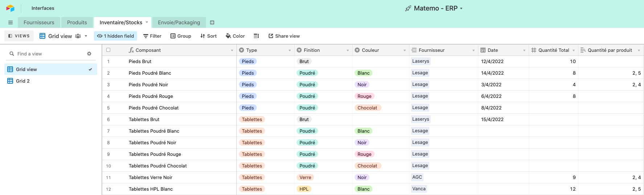Expand the Composant column menu
Image resolution: width=644 pixels, height=195 pixels.
click(232, 50)
